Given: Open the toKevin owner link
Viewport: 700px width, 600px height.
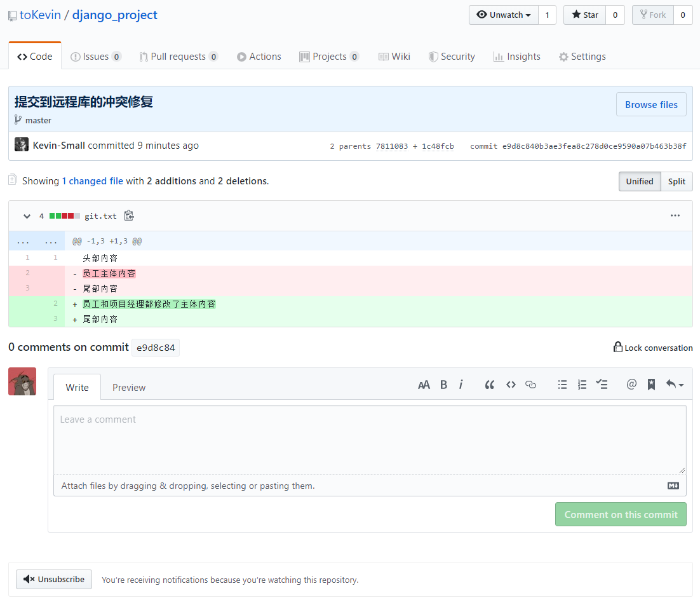Looking at the screenshot, I should 40,15.
